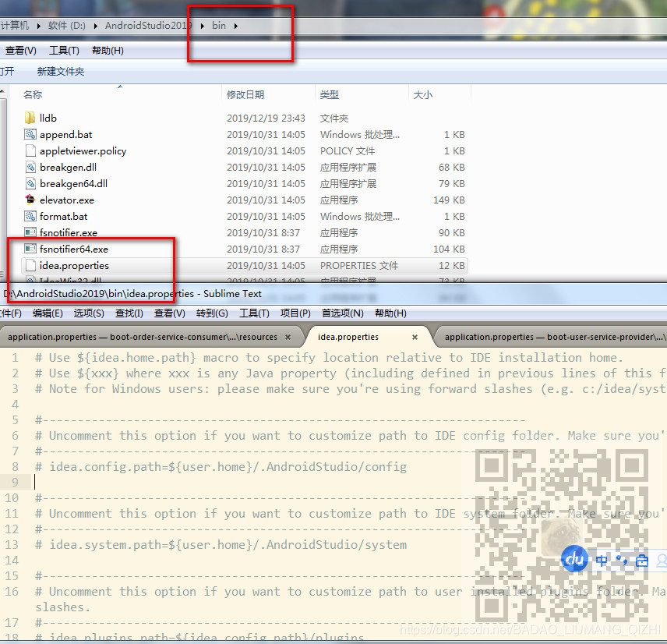The image size is (667, 644).
Task: Click line number 8 in editor gutter
Action: coord(16,466)
